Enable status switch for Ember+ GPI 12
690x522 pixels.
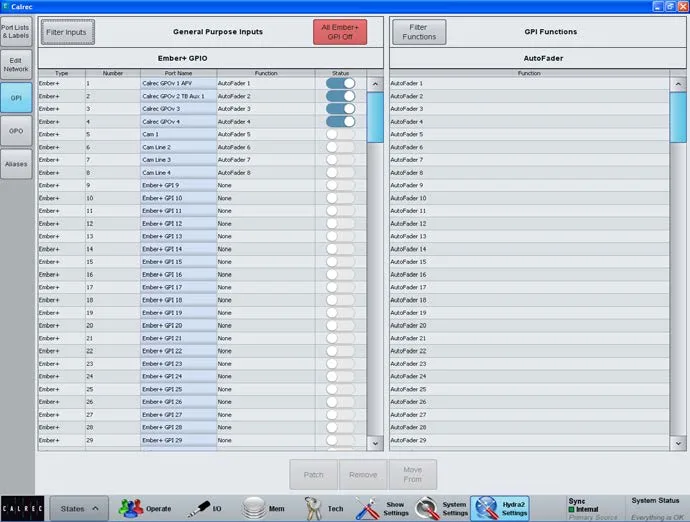coord(341,224)
